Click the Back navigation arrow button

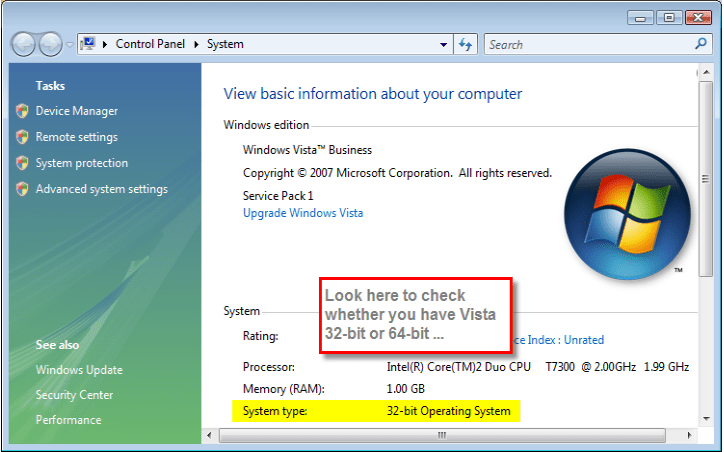coord(23,44)
